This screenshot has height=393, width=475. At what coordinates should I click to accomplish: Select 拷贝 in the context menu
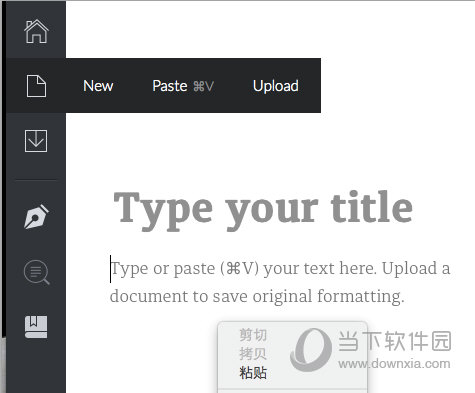[253, 354]
